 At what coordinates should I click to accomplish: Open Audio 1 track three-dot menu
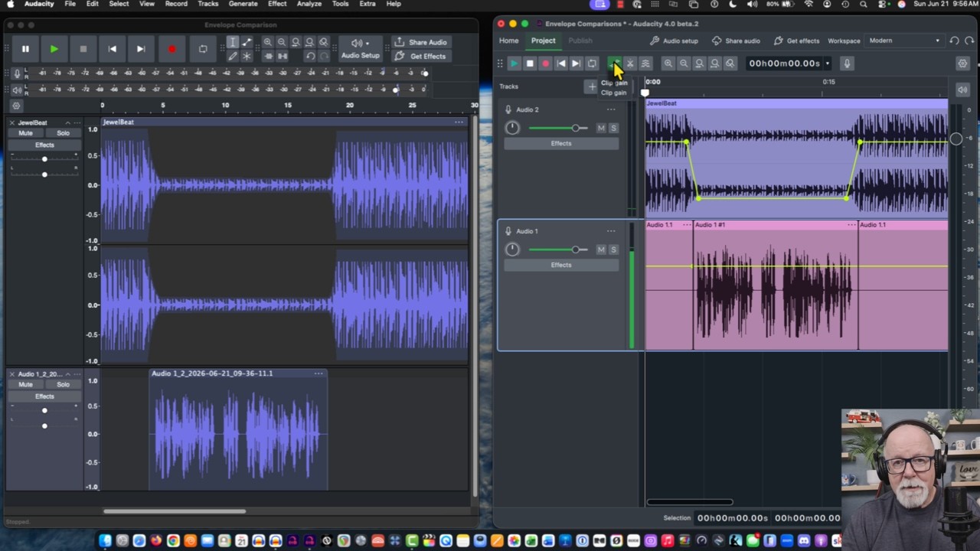pos(611,231)
